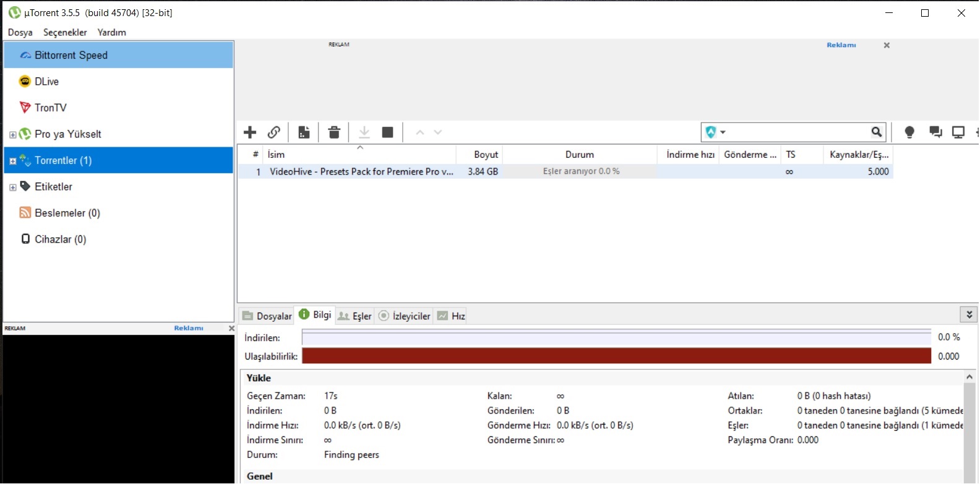Select Beslemeler (0) feeds item
The image size is (980, 484).
point(119,213)
